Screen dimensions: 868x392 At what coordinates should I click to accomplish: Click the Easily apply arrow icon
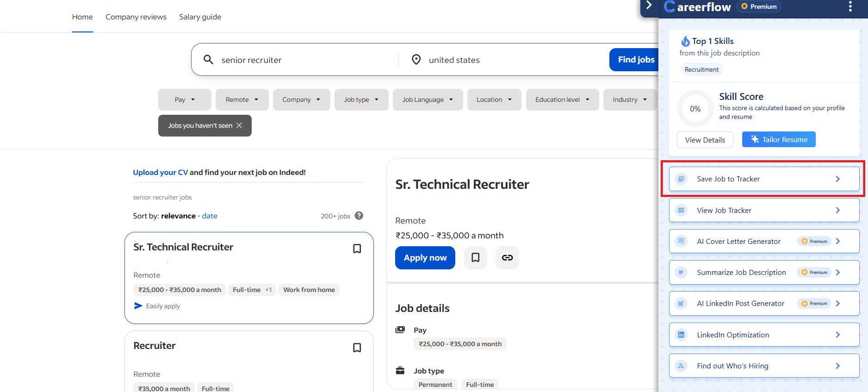point(138,306)
